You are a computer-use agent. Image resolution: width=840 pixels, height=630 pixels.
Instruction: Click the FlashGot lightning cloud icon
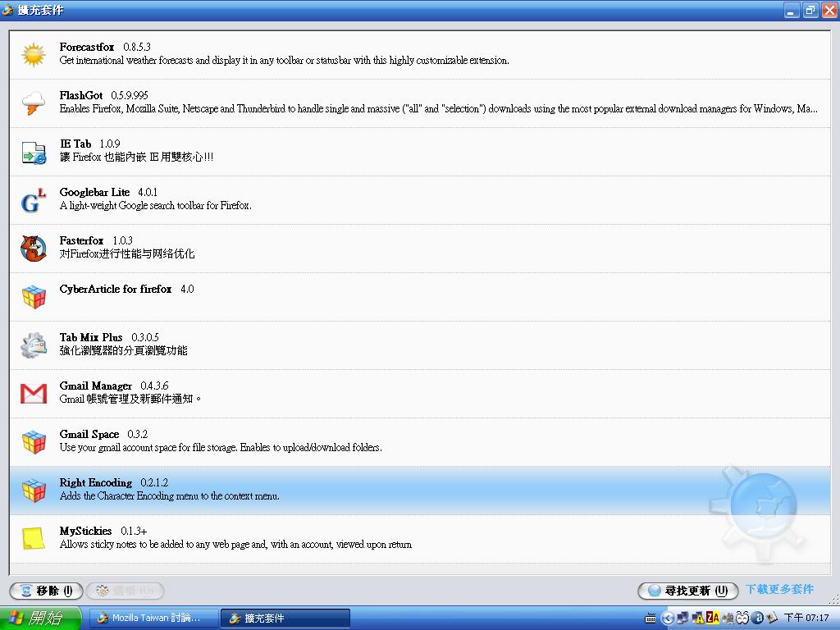pos(34,103)
